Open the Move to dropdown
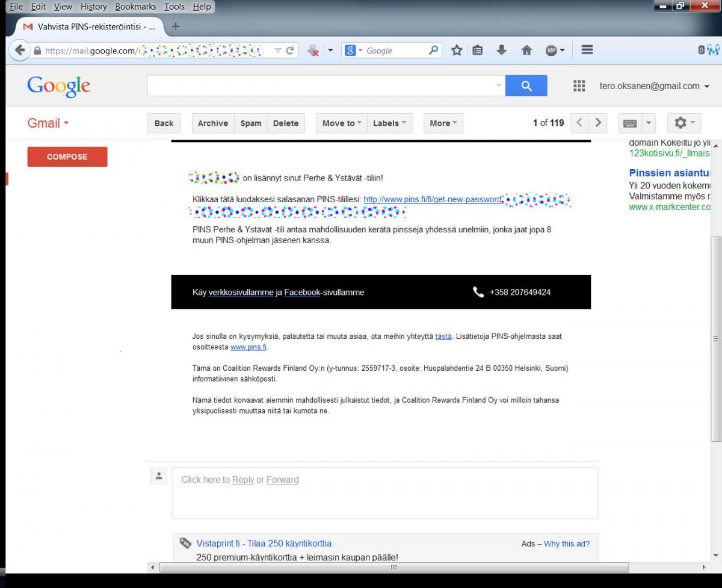 tap(341, 123)
